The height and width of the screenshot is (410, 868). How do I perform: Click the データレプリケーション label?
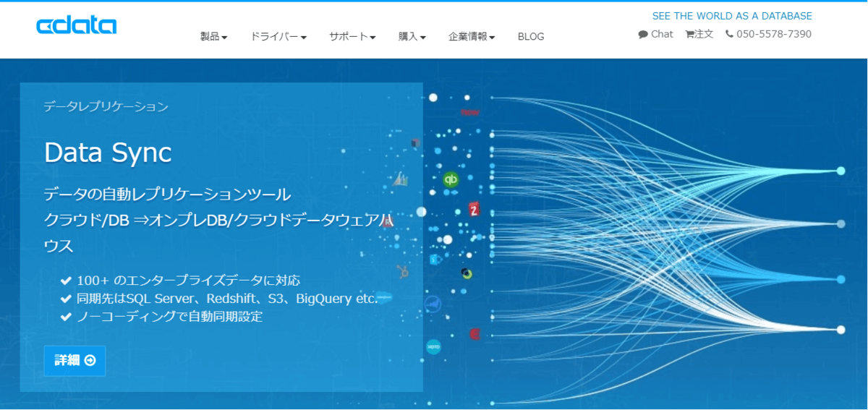tap(106, 107)
